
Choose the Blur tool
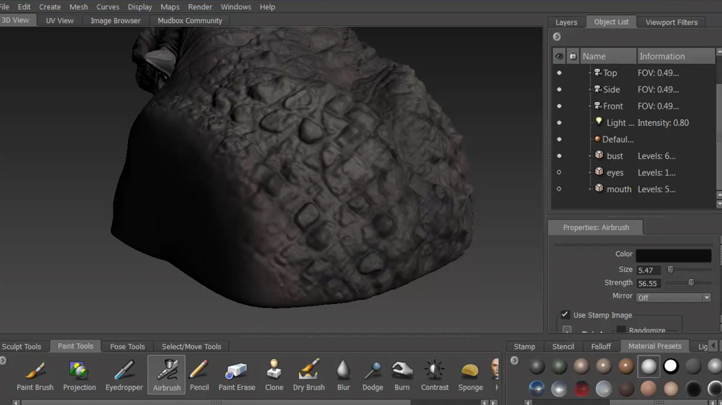343,375
